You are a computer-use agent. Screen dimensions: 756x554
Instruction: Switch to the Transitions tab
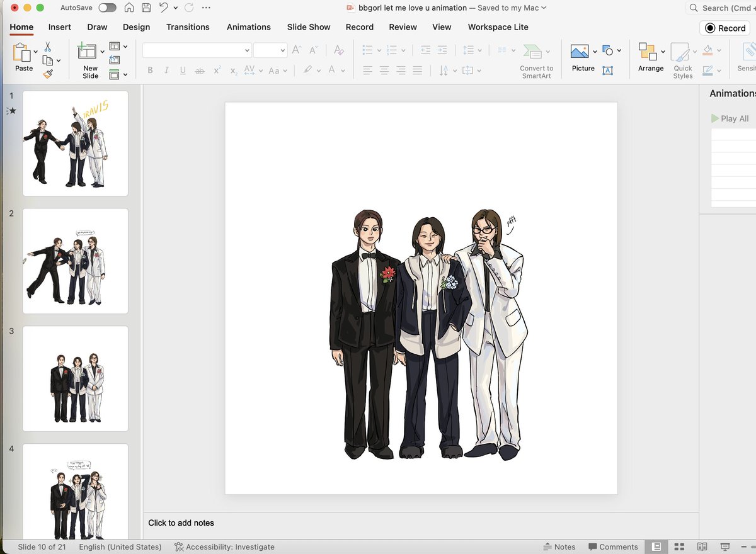point(188,27)
